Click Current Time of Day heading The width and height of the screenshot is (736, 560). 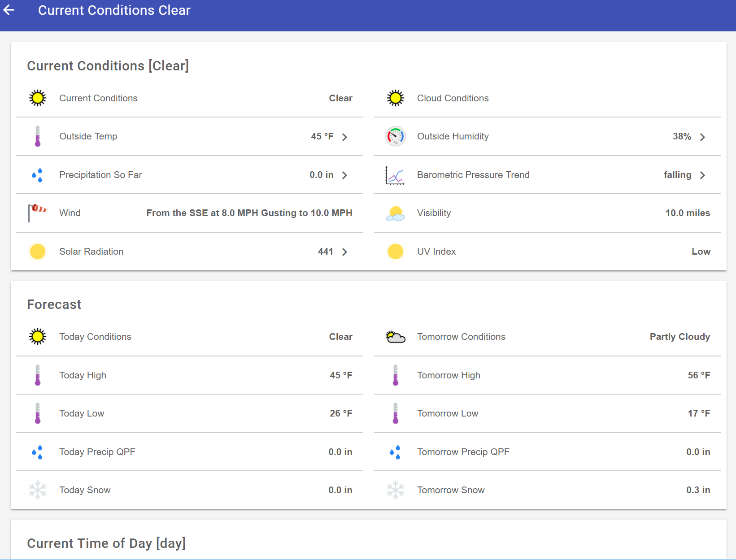106,543
